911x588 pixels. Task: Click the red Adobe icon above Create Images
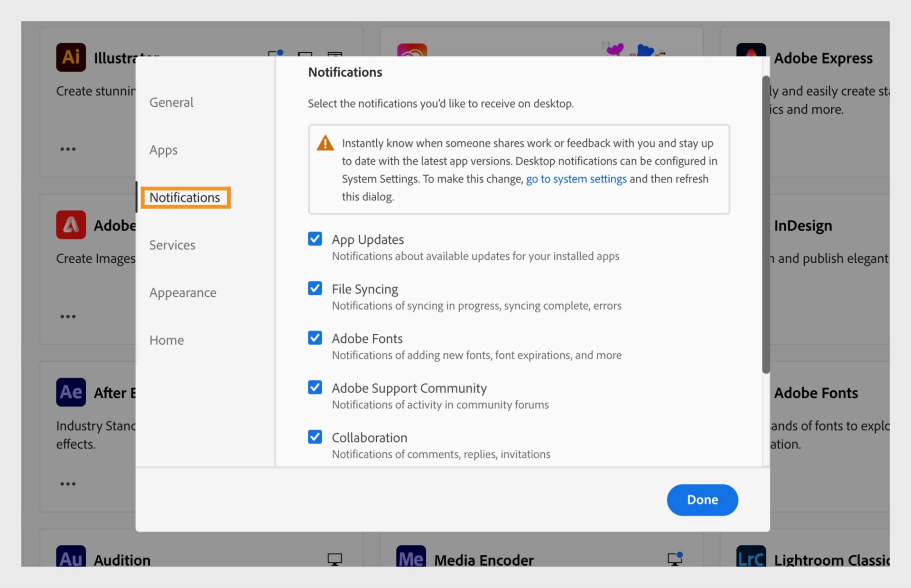[70, 224]
